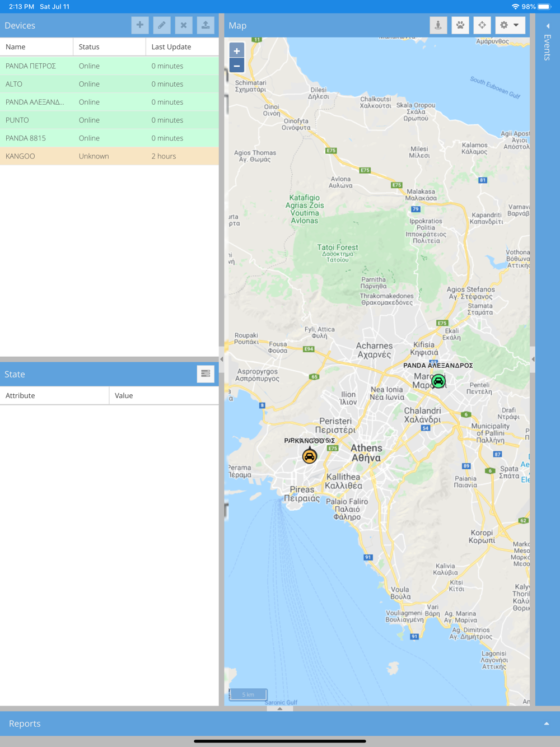560x747 pixels.
Task: Toggle geofences display on the map
Action: (438, 25)
